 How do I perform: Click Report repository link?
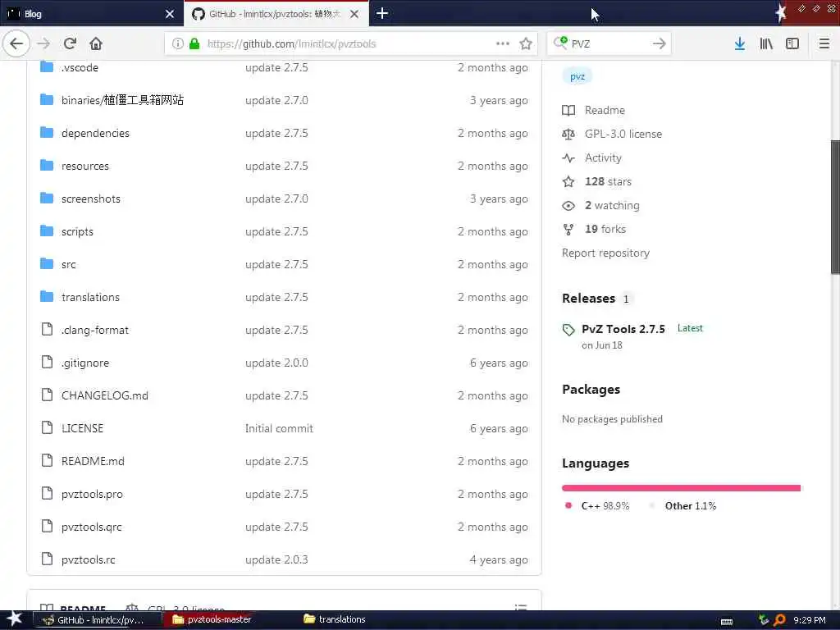(606, 253)
